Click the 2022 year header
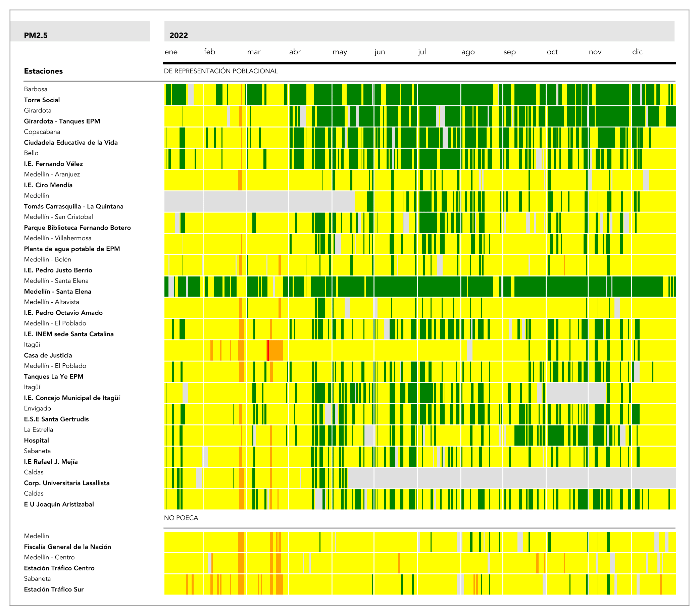Viewport: 699px width, 616px height. [179, 36]
